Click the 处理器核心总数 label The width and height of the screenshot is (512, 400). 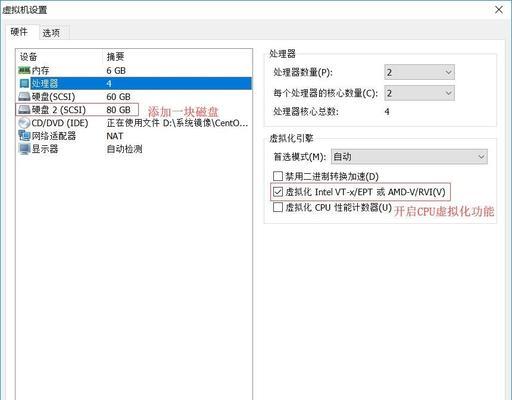(x=306, y=111)
